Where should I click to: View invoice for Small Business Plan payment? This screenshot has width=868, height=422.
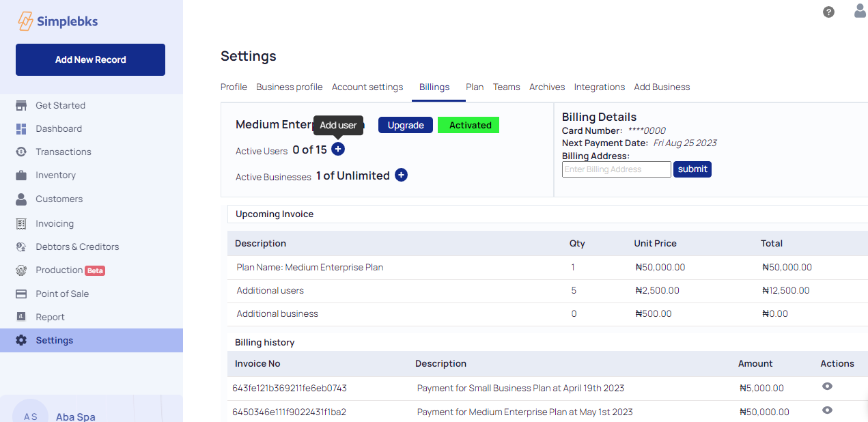pyautogui.click(x=827, y=386)
